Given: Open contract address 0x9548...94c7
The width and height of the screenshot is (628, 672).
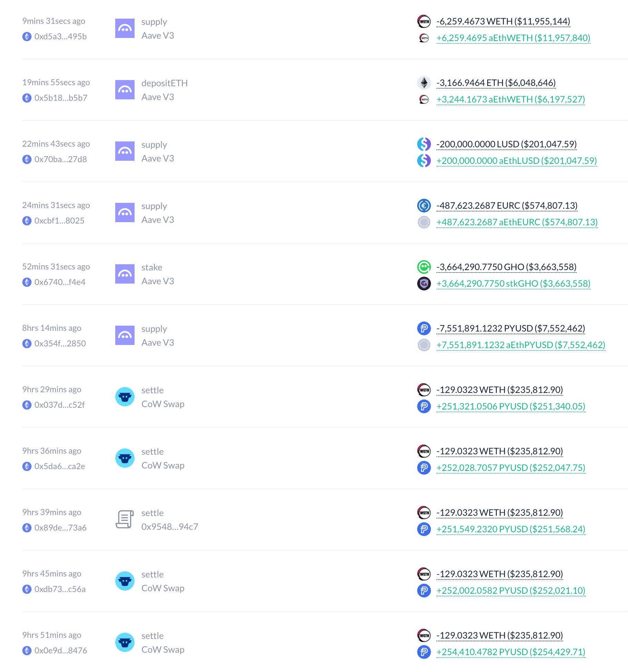Looking at the screenshot, I should coord(170,527).
